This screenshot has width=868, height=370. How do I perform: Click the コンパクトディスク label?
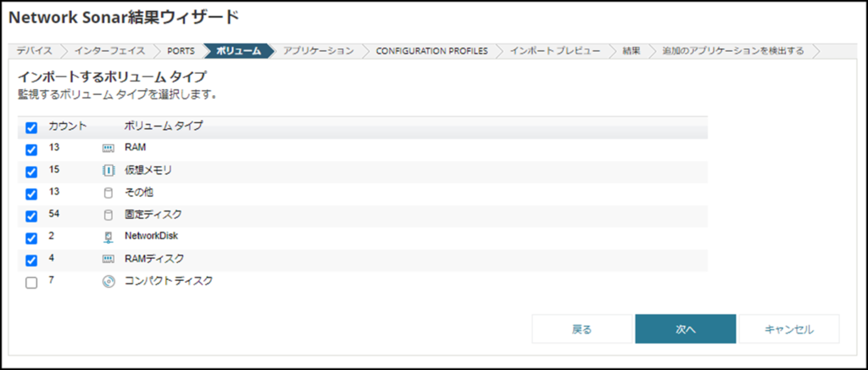169,280
